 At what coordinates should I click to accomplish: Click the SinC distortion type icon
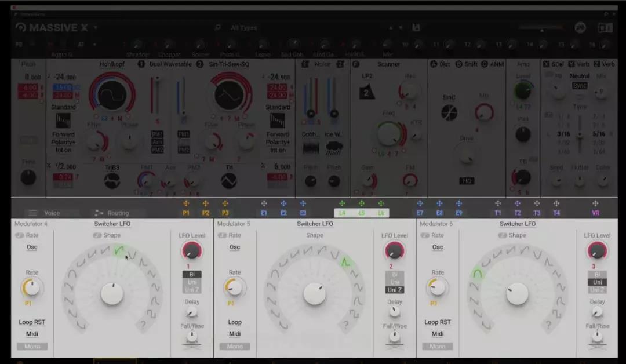tap(449, 113)
